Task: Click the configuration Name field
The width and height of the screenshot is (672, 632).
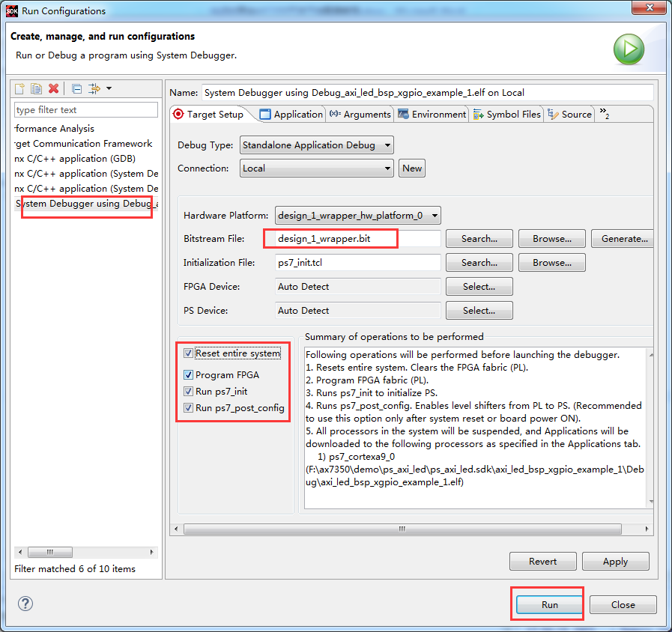Action: tap(427, 93)
